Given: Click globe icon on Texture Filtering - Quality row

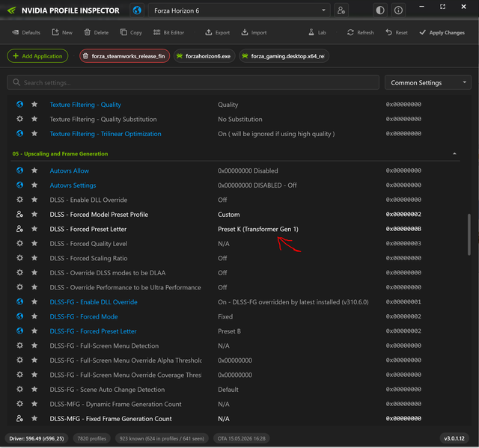Looking at the screenshot, I should pos(20,105).
